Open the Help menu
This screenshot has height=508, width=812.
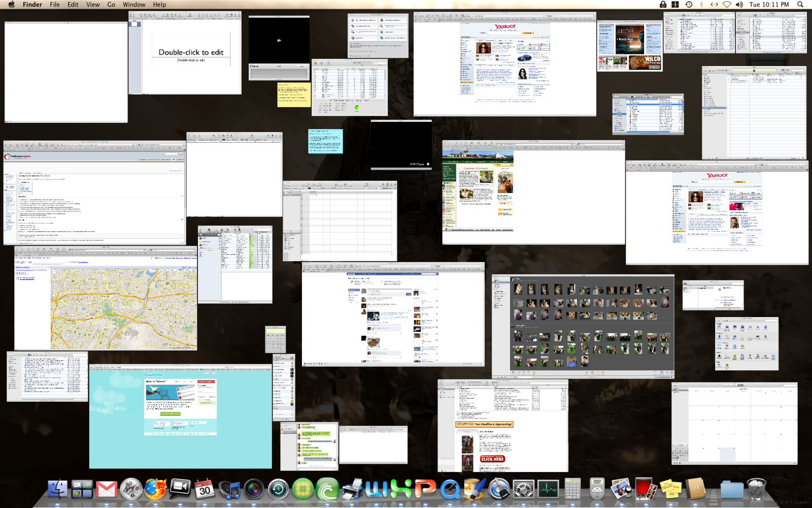[159, 5]
